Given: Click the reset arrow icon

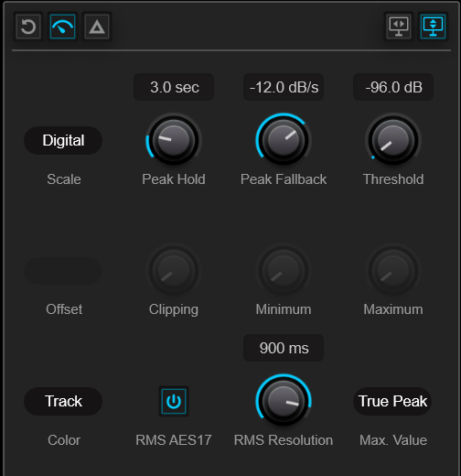Looking at the screenshot, I should 28,27.
